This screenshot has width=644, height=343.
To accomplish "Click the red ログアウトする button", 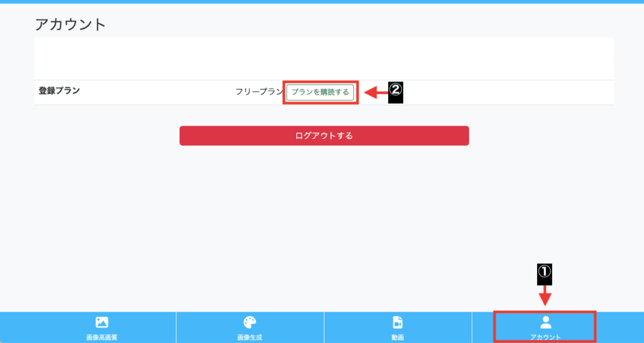I will 324,136.
